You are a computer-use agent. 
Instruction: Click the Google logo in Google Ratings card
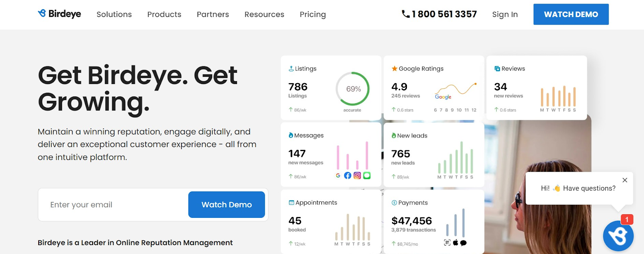click(443, 97)
